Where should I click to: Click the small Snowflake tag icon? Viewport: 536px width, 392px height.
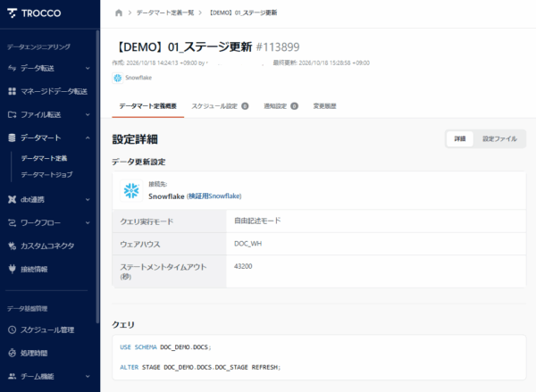[118, 78]
